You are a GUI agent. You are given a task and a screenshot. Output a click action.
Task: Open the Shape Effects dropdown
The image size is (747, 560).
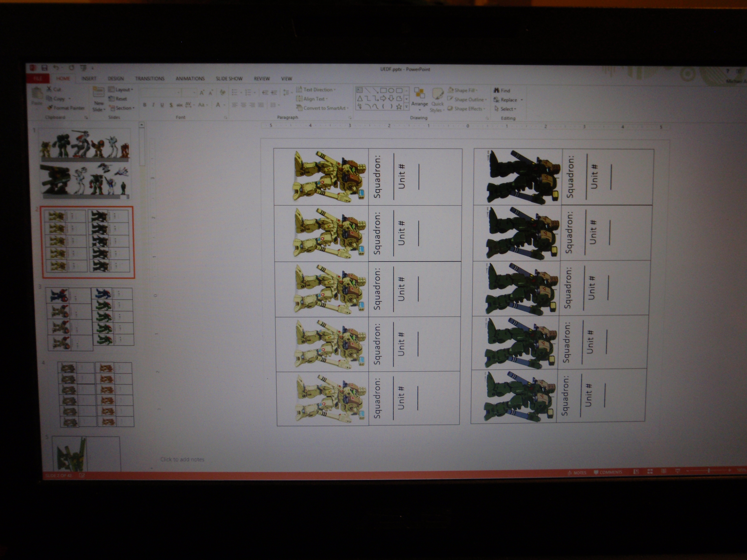(466, 109)
